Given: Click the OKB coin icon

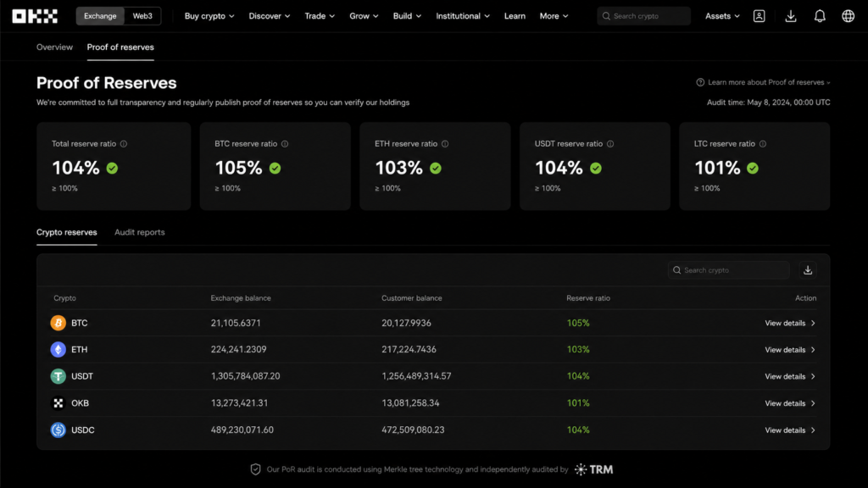Looking at the screenshot, I should pyautogui.click(x=58, y=402).
